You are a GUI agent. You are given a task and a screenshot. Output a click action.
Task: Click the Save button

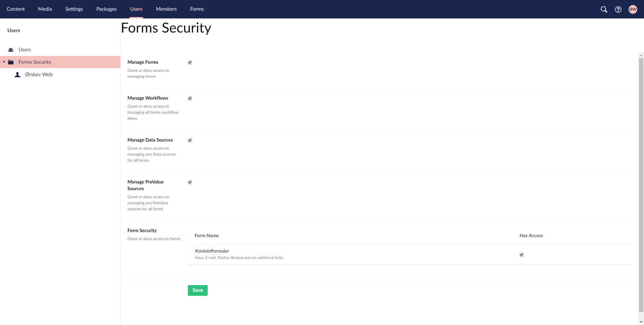tap(198, 290)
